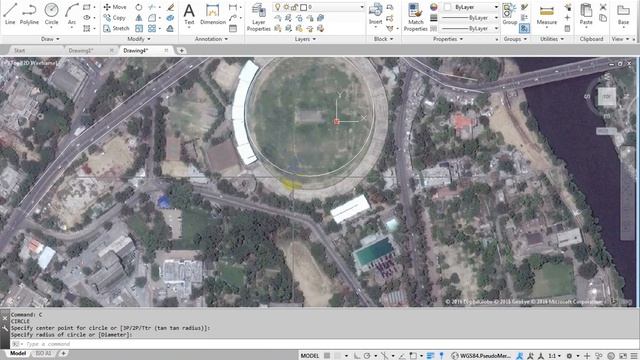Switch to the Drawing1 tab
Screen dimensions: 640x360
[81, 51]
